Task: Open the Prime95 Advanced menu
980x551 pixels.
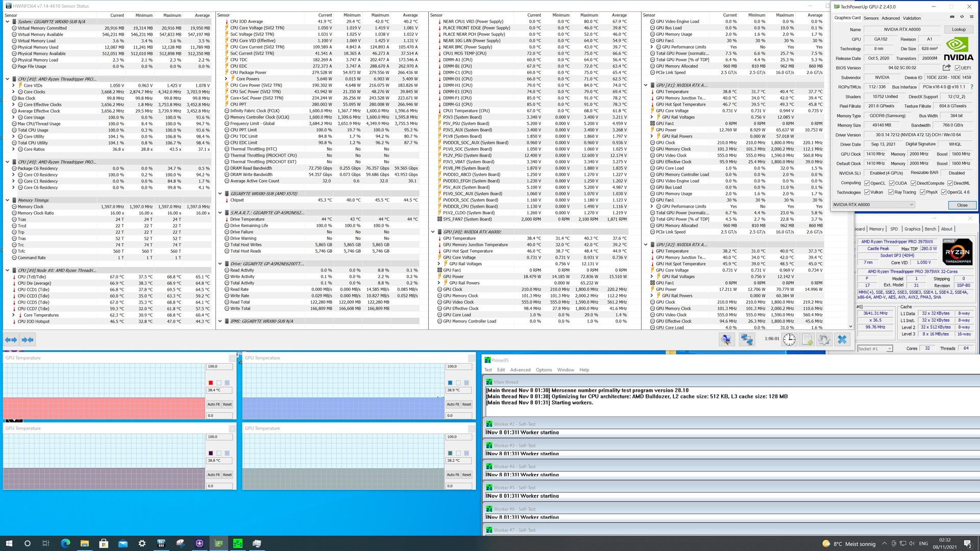Action: [520, 370]
